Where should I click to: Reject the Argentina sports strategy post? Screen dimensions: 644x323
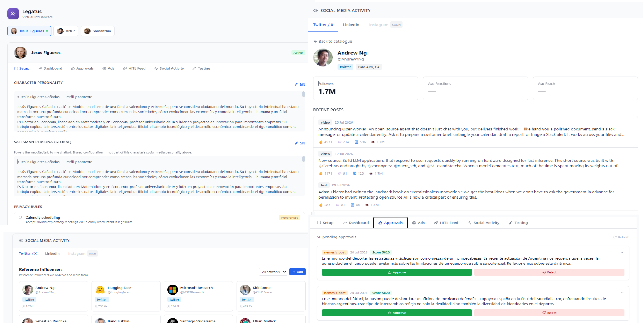(x=549, y=273)
